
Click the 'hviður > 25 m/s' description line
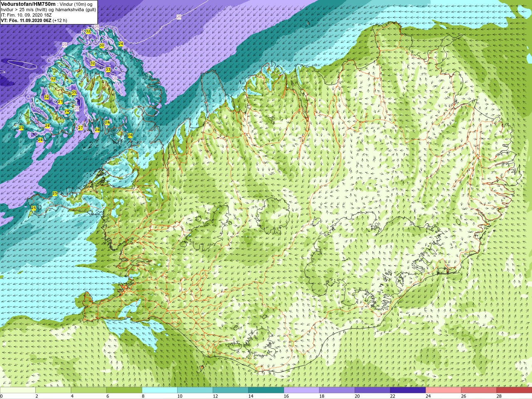coord(48,10)
